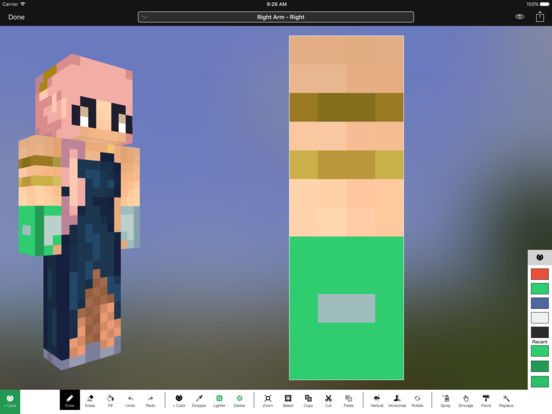Choose the Fill bucket tool
Screen dimensions: 552x414
(x=110, y=401)
